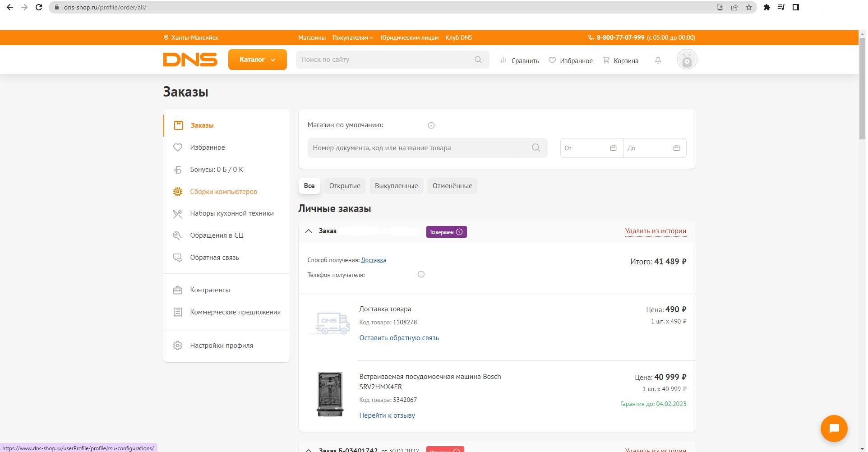Click Перейти к отзыву link

tap(387, 415)
